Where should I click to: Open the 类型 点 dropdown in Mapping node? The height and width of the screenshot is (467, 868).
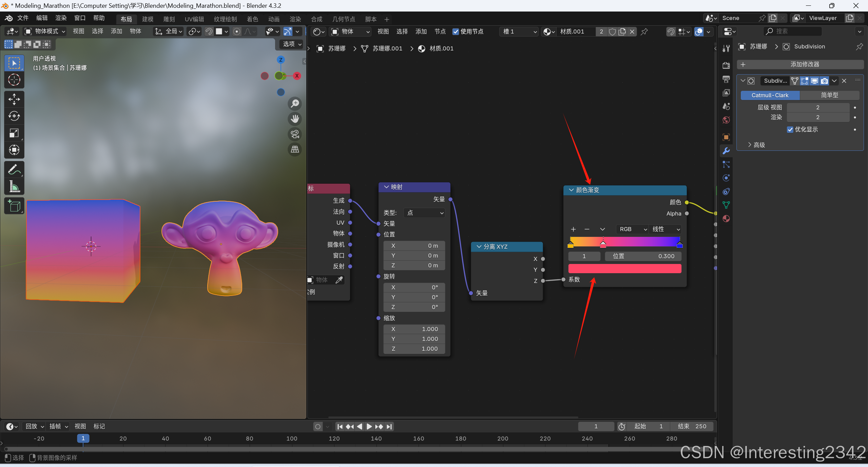click(x=425, y=213)
